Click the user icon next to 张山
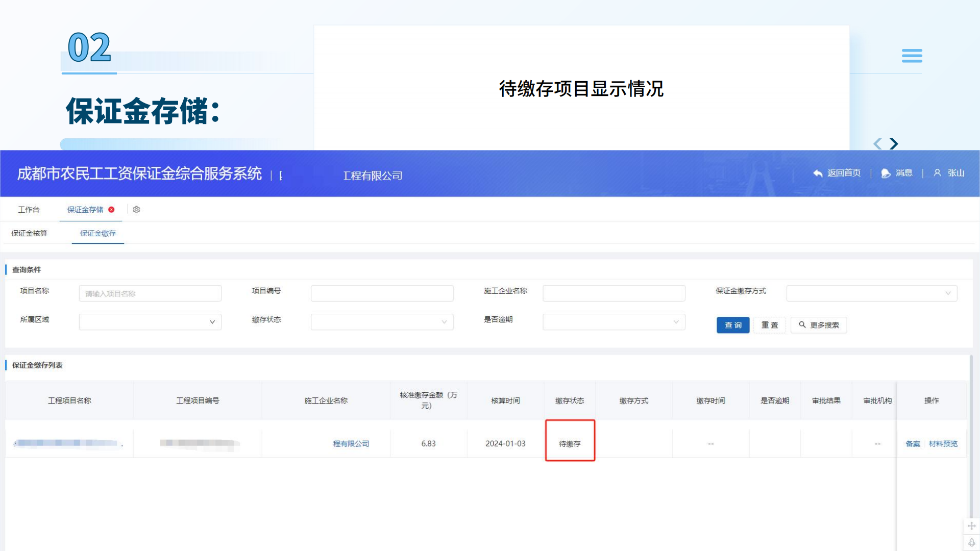 (x=938, y=173)
